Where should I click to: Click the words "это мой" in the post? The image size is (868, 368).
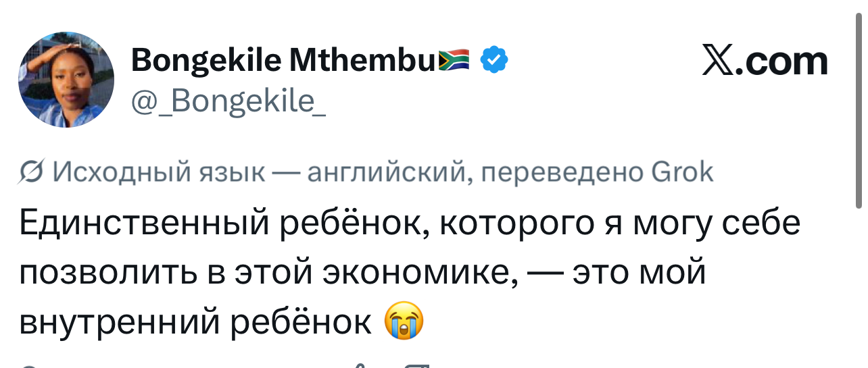[638, 272]
